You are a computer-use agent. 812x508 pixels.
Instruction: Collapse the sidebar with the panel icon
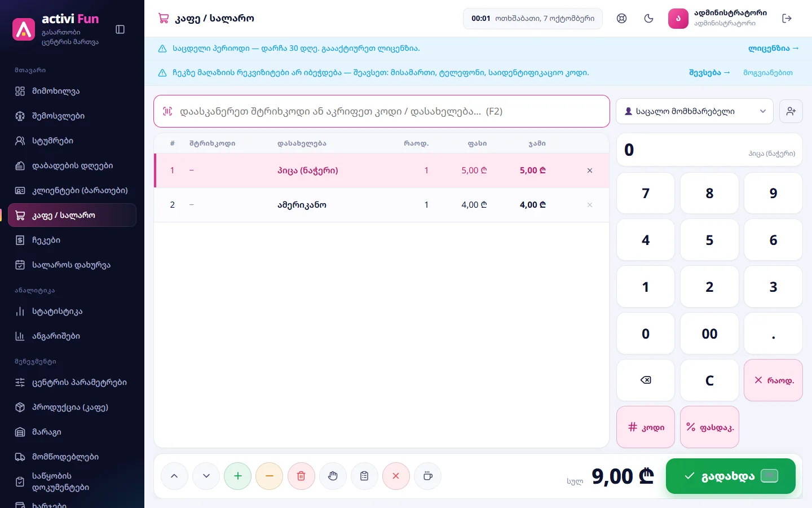pyautogui.click(x=120, y=29)
